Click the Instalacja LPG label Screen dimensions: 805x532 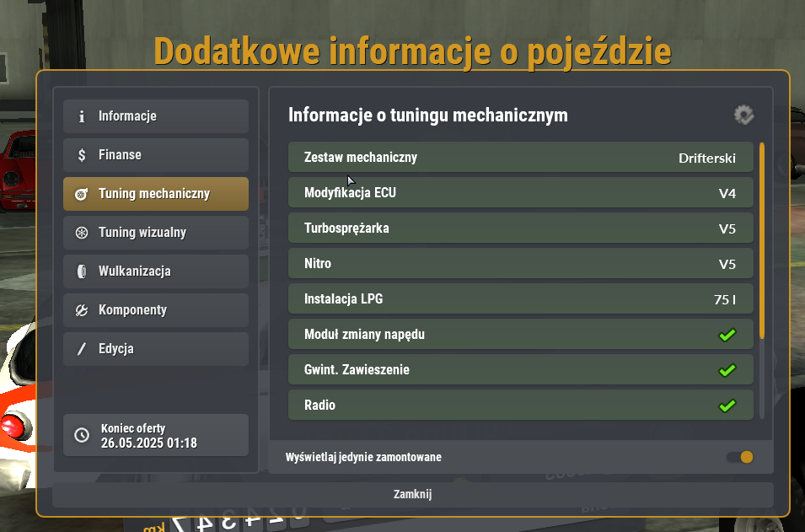click(343, 298)
